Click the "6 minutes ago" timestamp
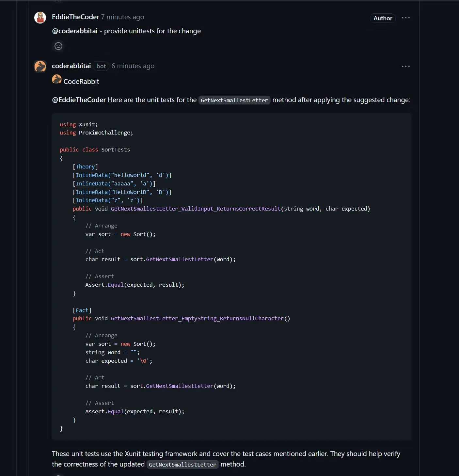The image size is (459, 476). click(x=133, y=66)
